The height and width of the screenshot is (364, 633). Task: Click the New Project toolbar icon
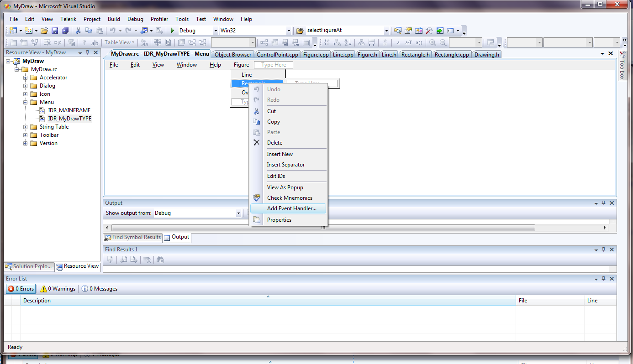(x=13, y=31)
